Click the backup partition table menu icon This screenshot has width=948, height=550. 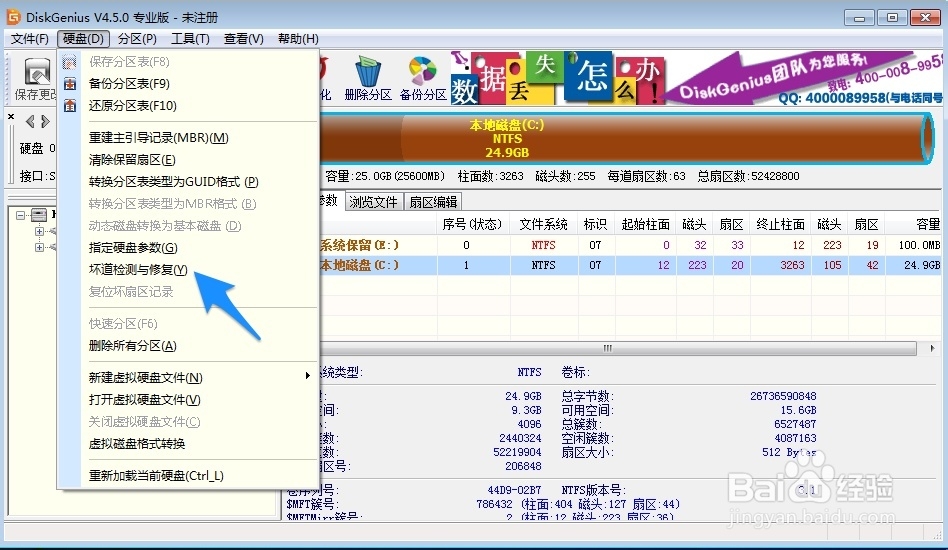[70, 83]
